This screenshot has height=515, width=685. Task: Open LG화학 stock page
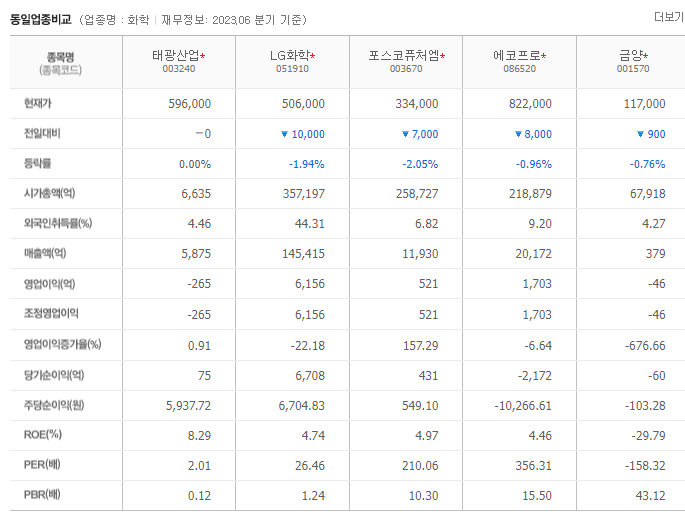click(290, 55)
